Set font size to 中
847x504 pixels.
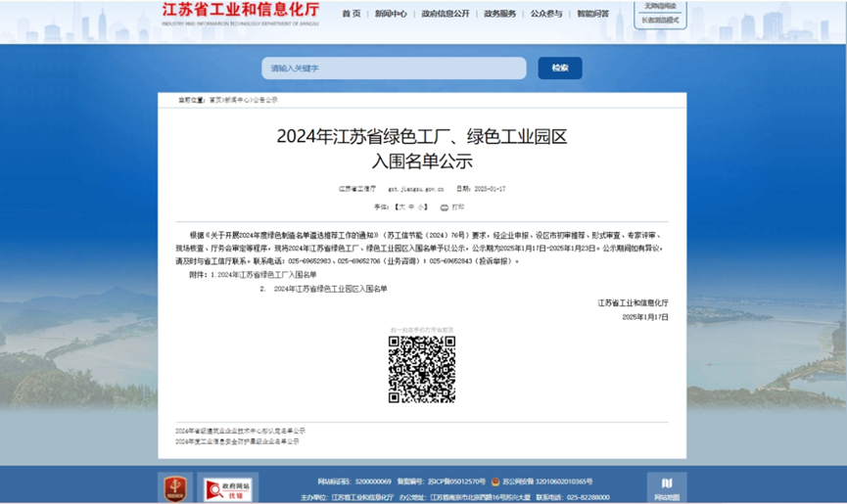point(411,207)
